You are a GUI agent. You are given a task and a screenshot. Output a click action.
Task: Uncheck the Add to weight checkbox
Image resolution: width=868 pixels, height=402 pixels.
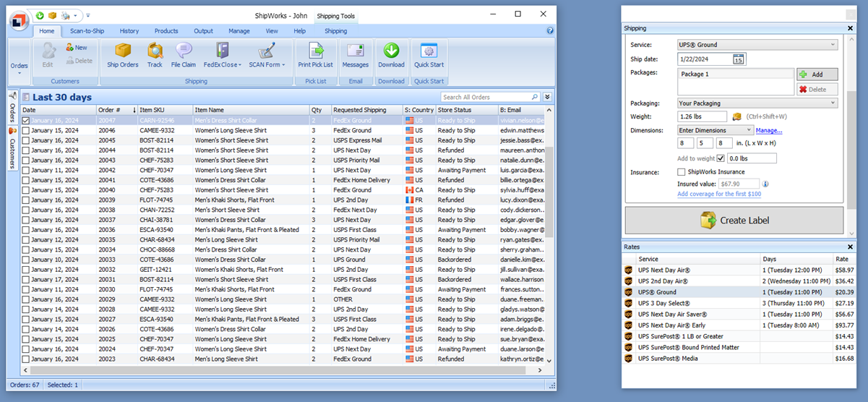click(721, 158)
